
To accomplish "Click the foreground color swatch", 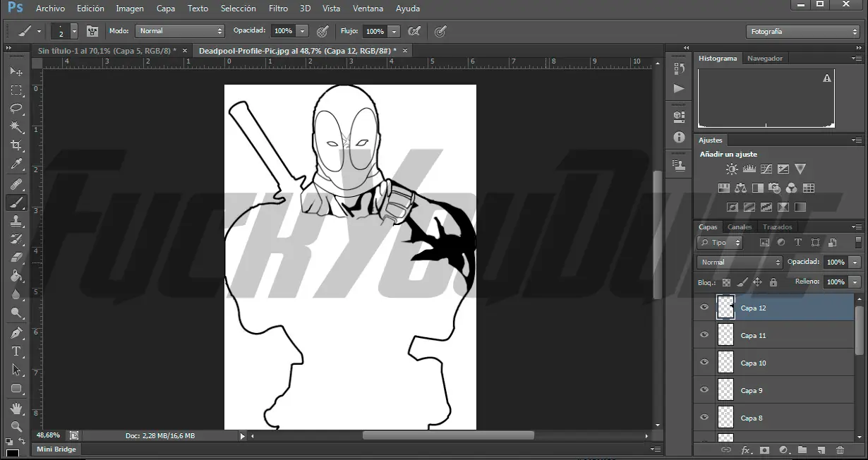I will pos(13,453).
